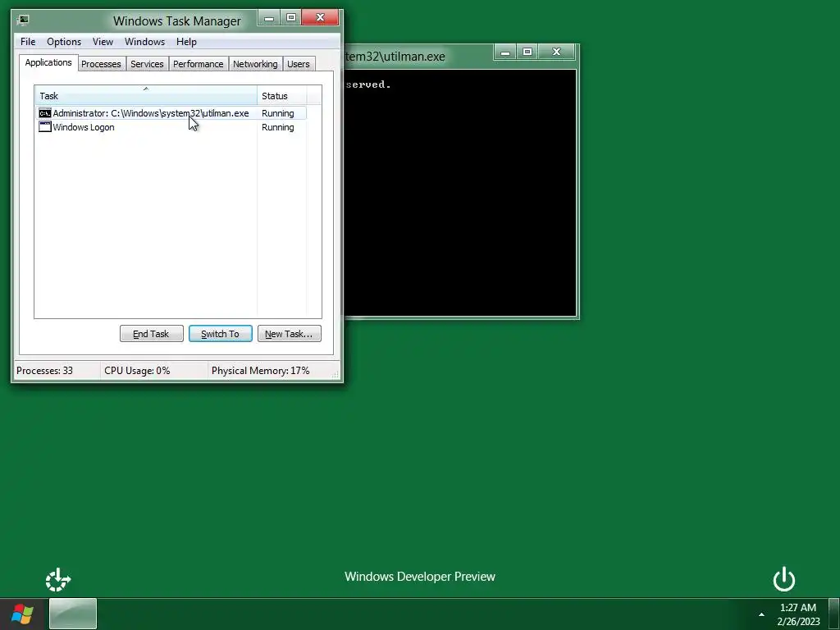This screenshot has width=840, height=630.
Task: Close the Task Manager window
Action: (x=321, y=18)
